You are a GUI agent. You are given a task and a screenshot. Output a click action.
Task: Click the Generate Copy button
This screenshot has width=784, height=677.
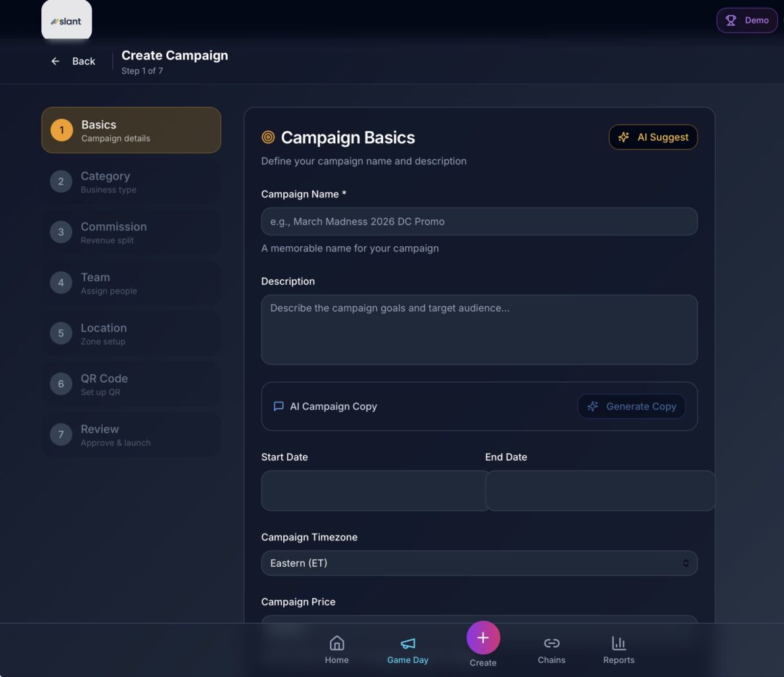(631, 406)
